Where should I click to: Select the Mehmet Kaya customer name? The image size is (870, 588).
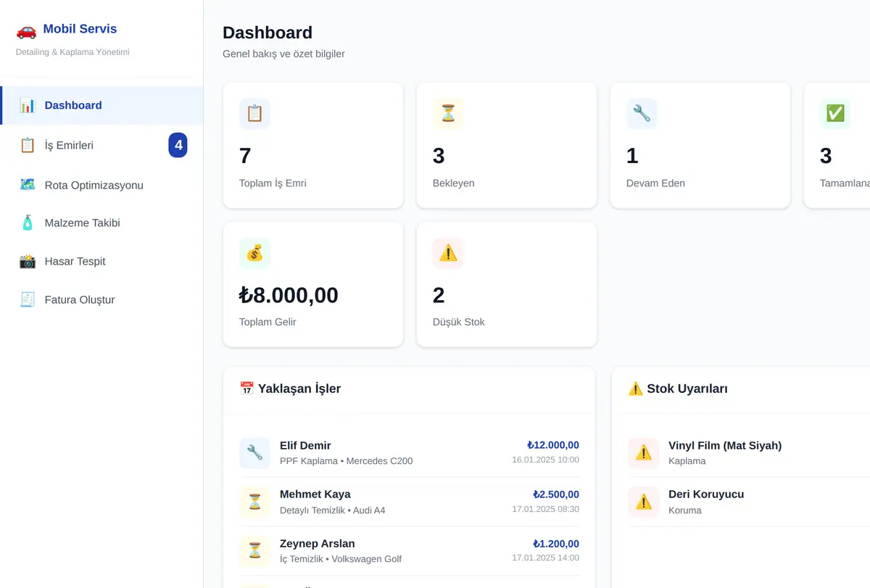pyautogui.click(x=315, y=494)
